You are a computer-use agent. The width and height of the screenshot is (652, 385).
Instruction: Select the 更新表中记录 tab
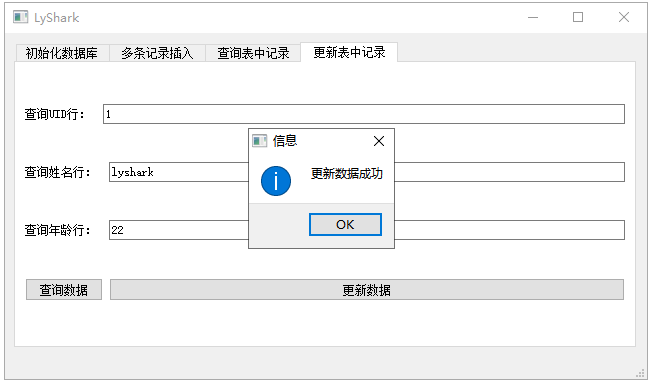click(x=349, y=52)
